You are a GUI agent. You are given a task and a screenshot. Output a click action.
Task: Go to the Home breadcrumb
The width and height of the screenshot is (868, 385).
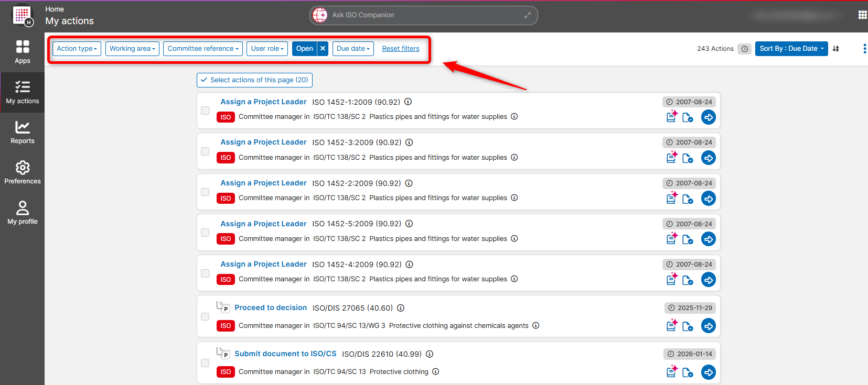point(55,9)
